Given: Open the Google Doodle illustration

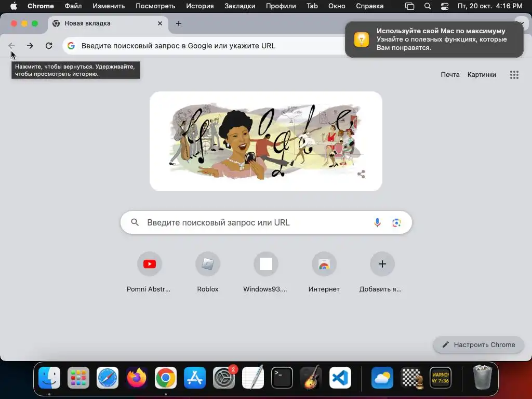Looking at the screenshot, I should click(266, 141).
